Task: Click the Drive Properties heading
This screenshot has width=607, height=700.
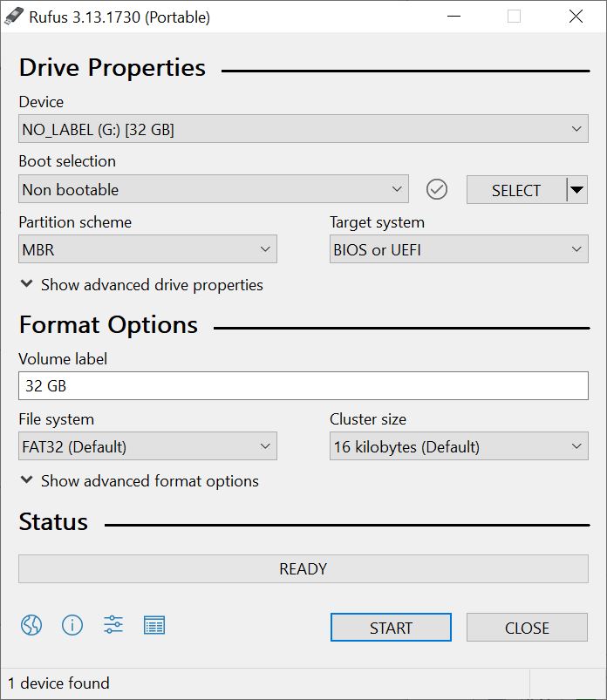Action: point(113,68)
